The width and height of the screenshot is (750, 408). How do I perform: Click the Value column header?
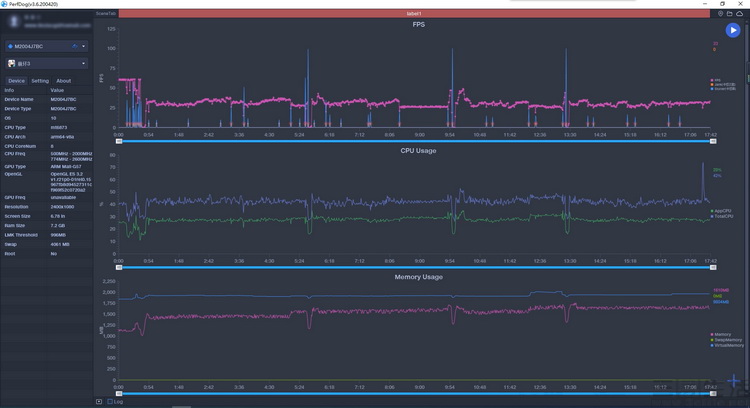pyautogui.click(x=57, y=90)
